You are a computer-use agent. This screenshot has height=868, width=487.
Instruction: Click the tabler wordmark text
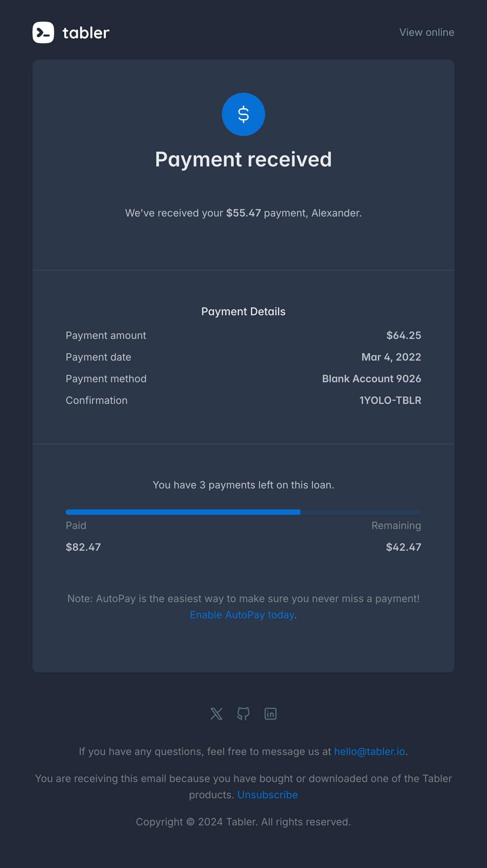[86, 33]
